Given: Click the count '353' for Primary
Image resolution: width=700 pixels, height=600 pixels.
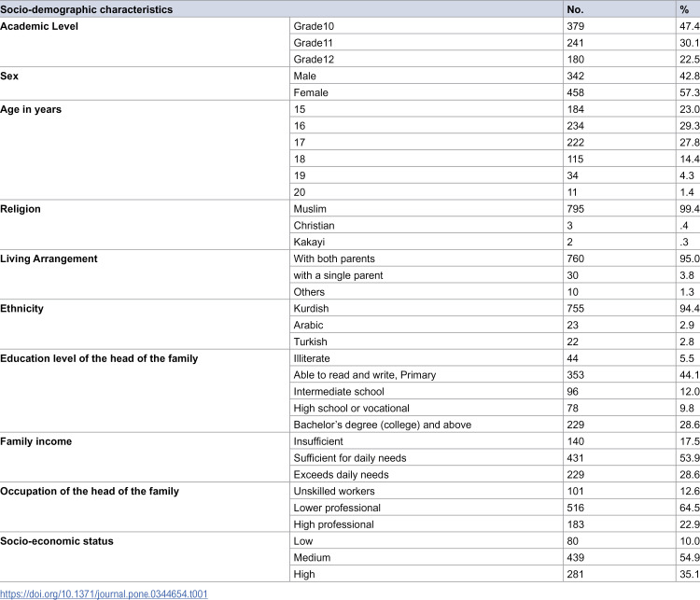Looking at the screenshot, I should [x=576, y=375].
